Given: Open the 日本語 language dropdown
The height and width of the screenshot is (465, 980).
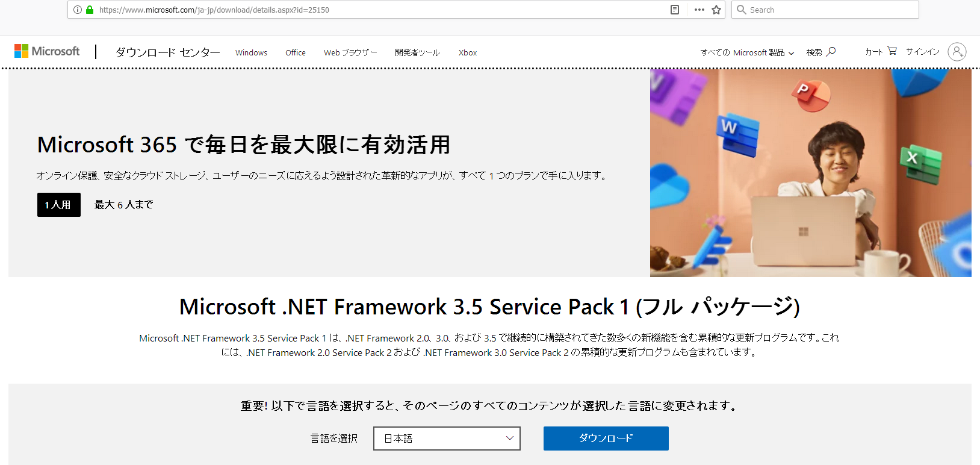Looking at the screenshot, I should 447,438.
